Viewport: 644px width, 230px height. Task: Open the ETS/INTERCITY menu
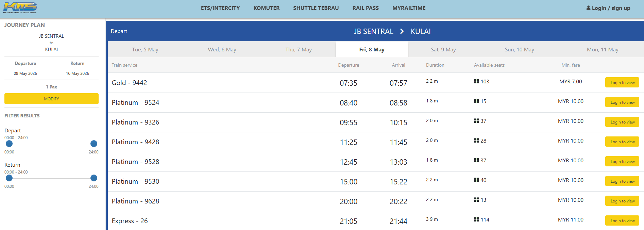click(x=220, y=8)
